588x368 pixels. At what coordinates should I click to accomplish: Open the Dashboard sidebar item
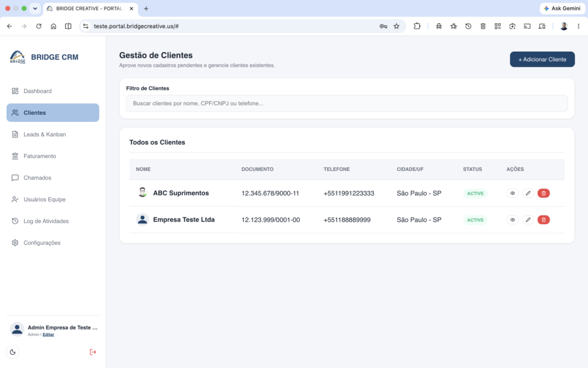(x=52, y=91)
